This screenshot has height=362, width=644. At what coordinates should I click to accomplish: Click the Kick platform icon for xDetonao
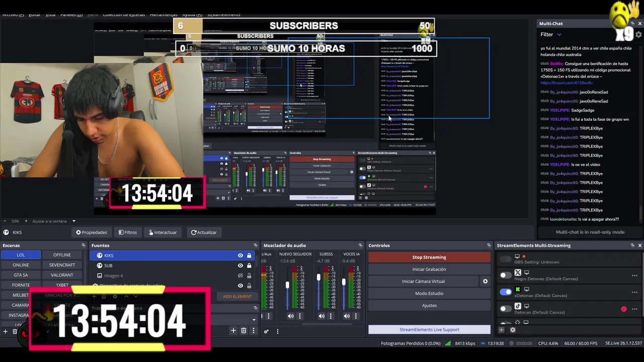point(518,290)
